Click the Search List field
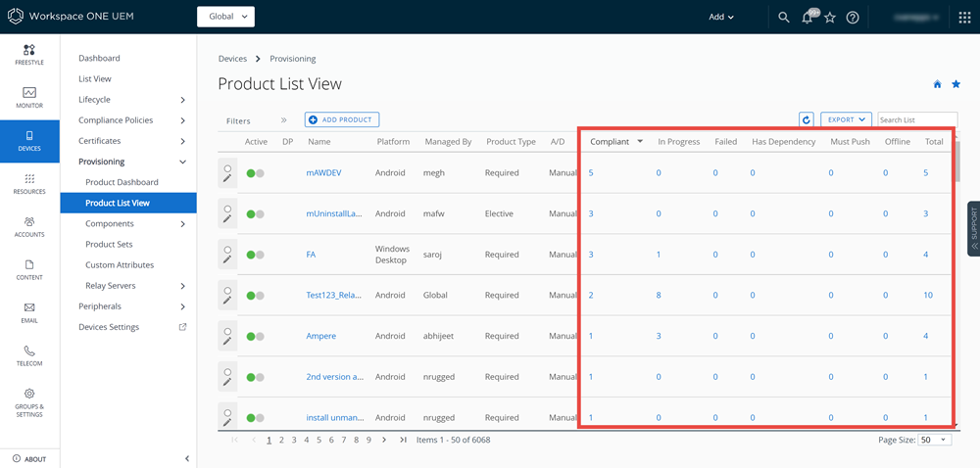Image resolution: width=980 pixels, height=468 pixels. click(x=917, y=119)
